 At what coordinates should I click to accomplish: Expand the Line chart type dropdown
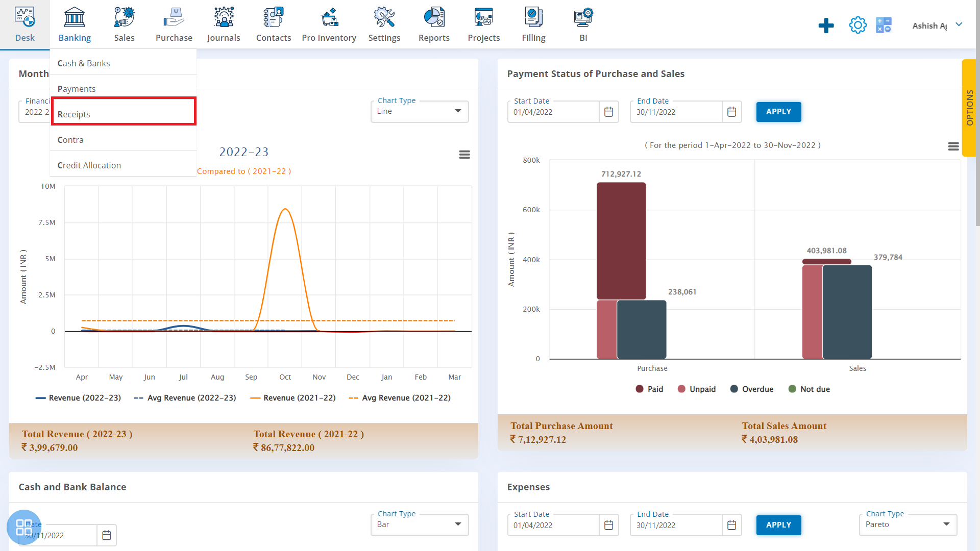[x=420, y=111]
